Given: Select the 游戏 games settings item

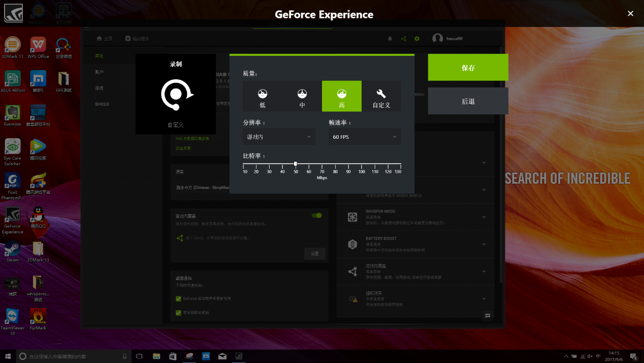Looking at the screenshot, I should (99, 88).
